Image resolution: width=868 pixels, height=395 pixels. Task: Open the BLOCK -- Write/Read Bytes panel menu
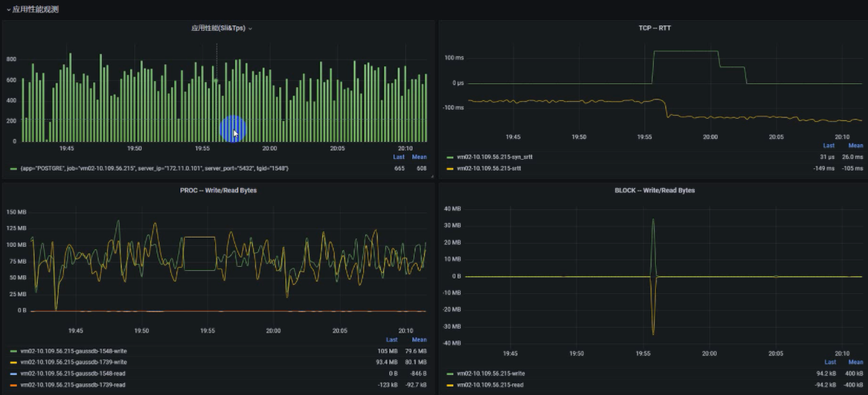pos(654,190)
